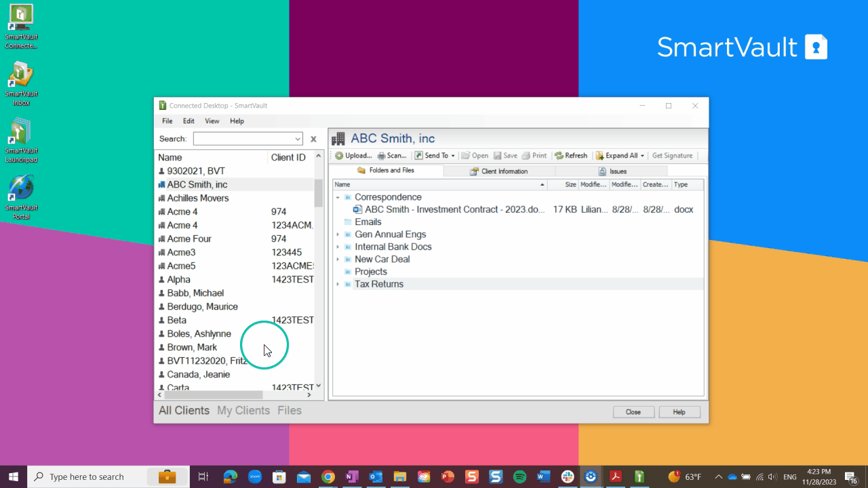Open the Expand All dropdown arrow

[642, 156]
